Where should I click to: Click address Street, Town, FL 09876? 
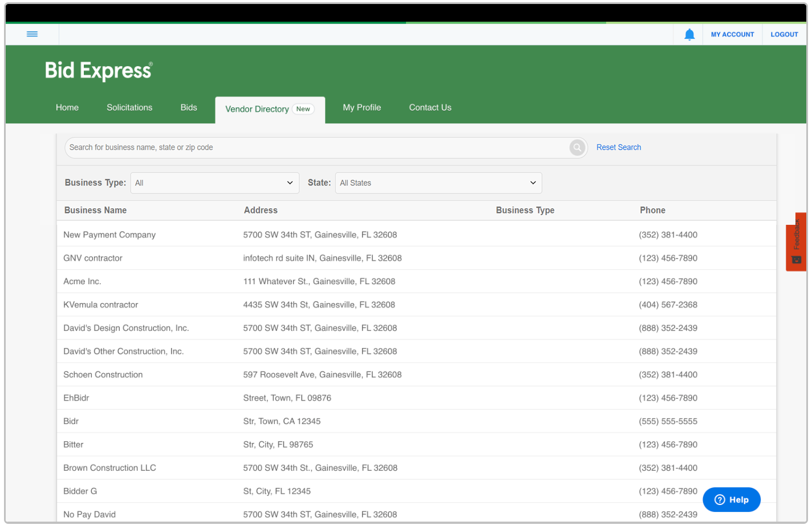point(287,398)
